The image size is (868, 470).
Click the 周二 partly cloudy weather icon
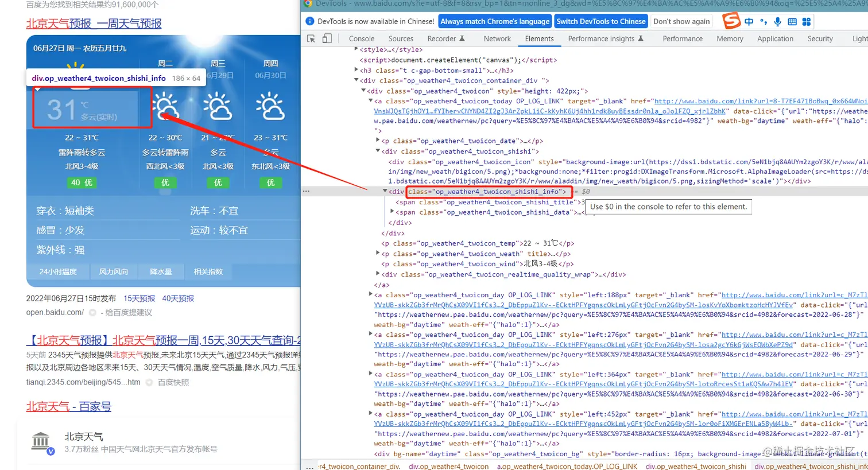pos(165,106)
